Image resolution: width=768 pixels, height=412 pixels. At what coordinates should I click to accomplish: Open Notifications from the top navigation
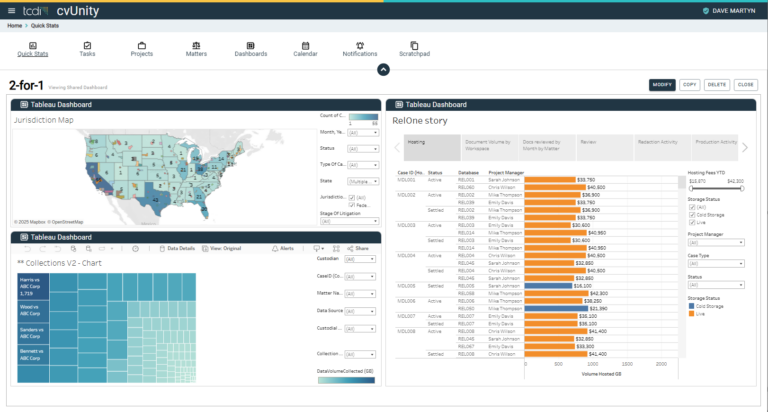point(360,46)
